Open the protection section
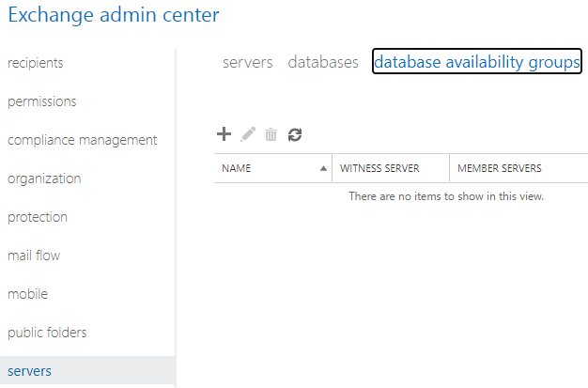This screenshot has height=388, width=588. point(38,217)
